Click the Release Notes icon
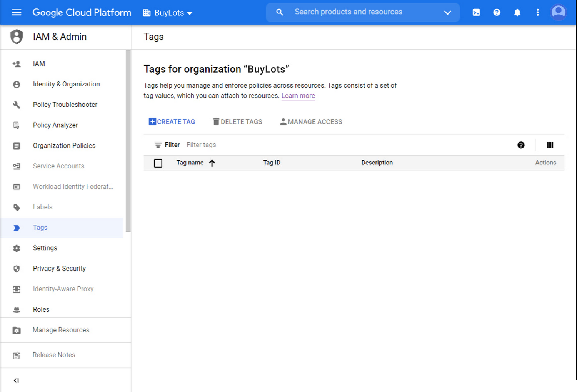577x392 pixels. pos(17,355)
